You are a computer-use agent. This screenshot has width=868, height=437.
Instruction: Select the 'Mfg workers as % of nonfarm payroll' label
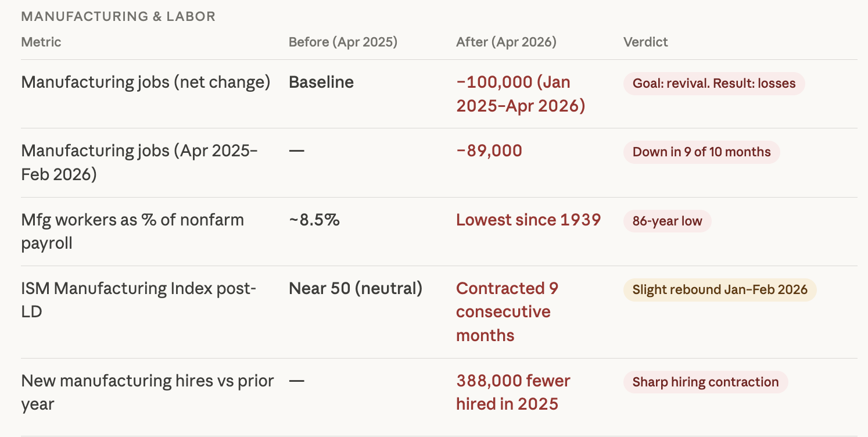(x=132, y=231)
